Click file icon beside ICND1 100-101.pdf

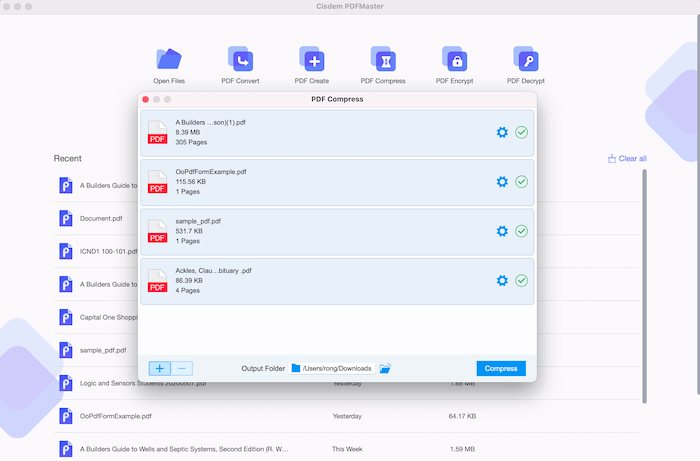click(66, 252)
